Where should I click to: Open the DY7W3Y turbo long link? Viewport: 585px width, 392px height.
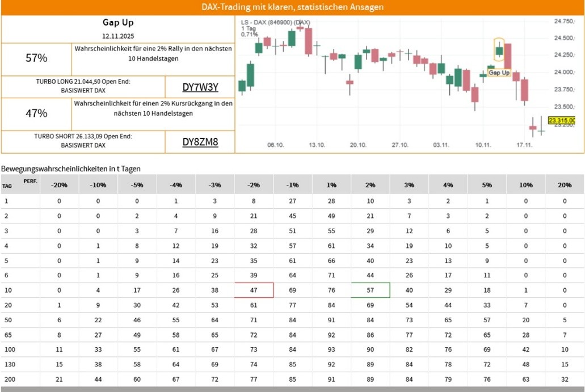(x=200, y=87)
